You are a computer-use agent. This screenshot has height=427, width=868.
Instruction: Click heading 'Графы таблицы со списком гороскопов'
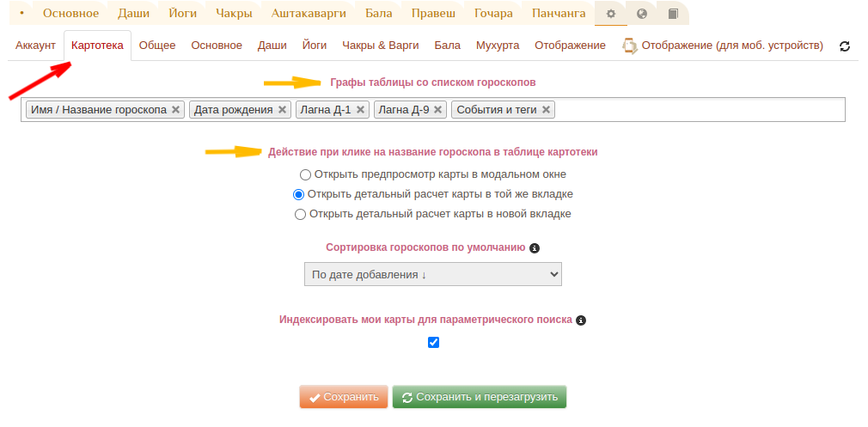tap(433, 82)
